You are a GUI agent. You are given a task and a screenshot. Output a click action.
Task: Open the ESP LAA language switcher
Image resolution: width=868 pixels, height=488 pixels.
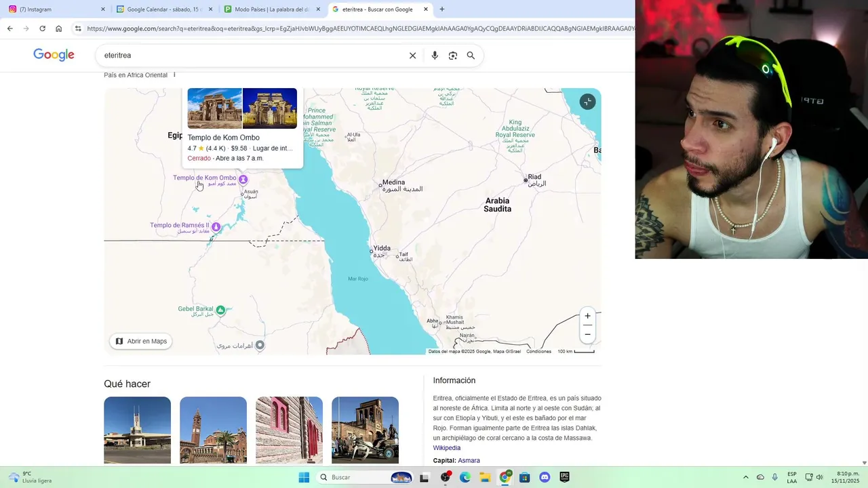791,477
